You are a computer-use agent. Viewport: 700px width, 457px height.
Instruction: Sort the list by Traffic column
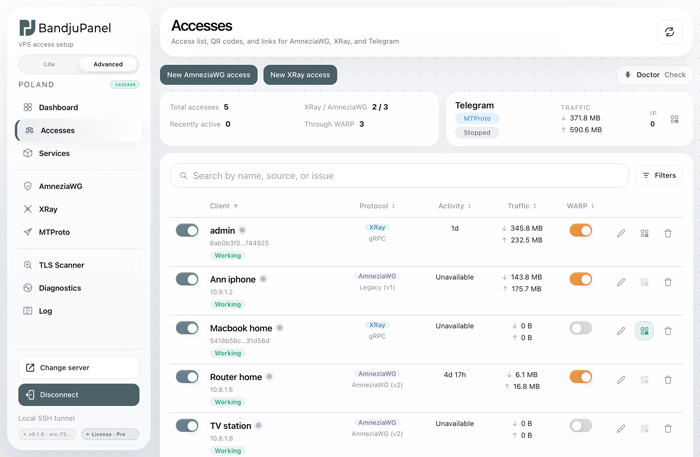(521, 206)
